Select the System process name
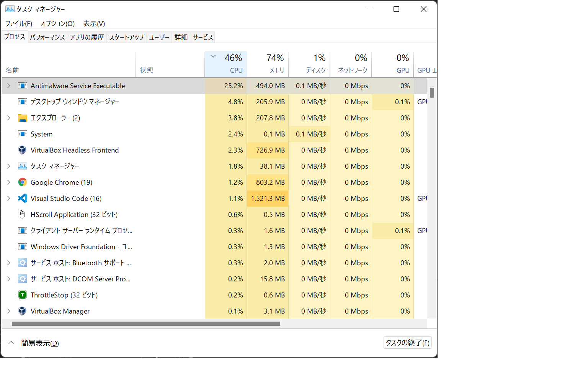588x368 pixels. tap(42, 134)
